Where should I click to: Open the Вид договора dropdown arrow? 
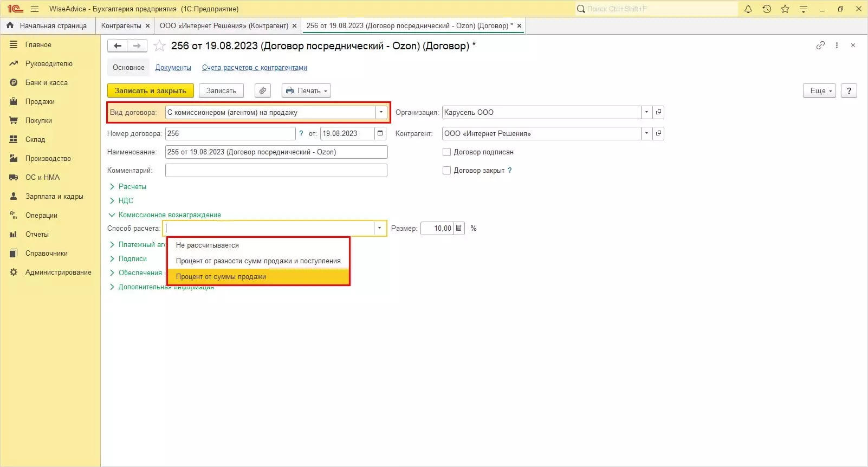pos(381,112)
